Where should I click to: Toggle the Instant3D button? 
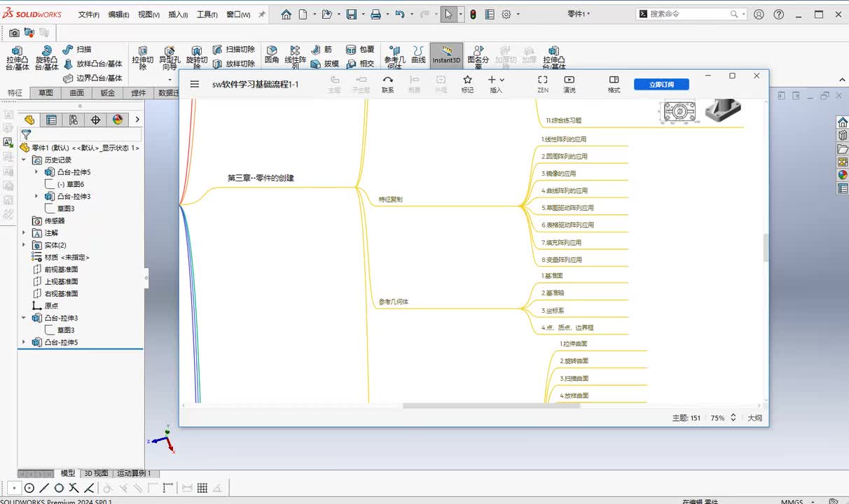446,56
